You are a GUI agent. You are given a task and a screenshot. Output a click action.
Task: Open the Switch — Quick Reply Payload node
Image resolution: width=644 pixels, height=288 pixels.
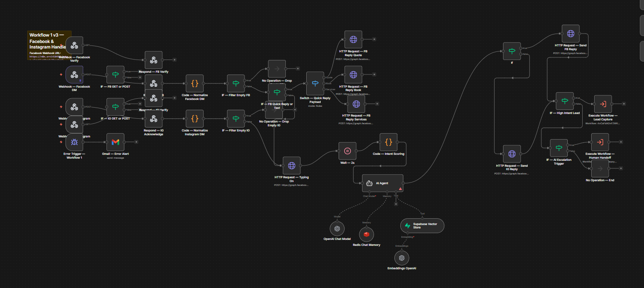coord(315,83)
